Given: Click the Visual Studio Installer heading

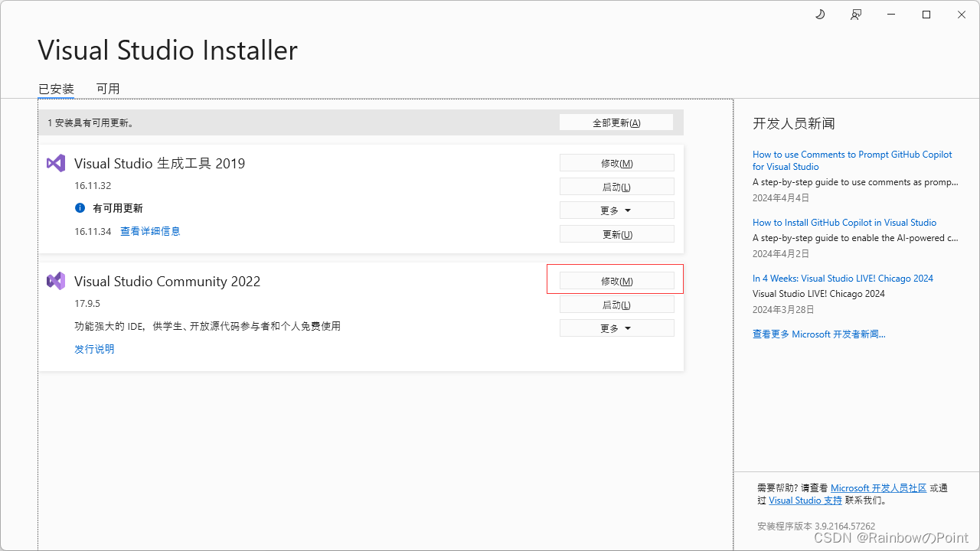Looking at the screenshot, I should pyautogui.click(x=168, y=51).
